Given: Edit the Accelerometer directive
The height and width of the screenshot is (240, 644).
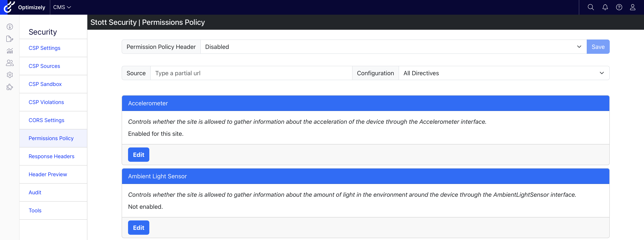Looking at the screenshot, I should pyautogui.click(x=139, y=155).
